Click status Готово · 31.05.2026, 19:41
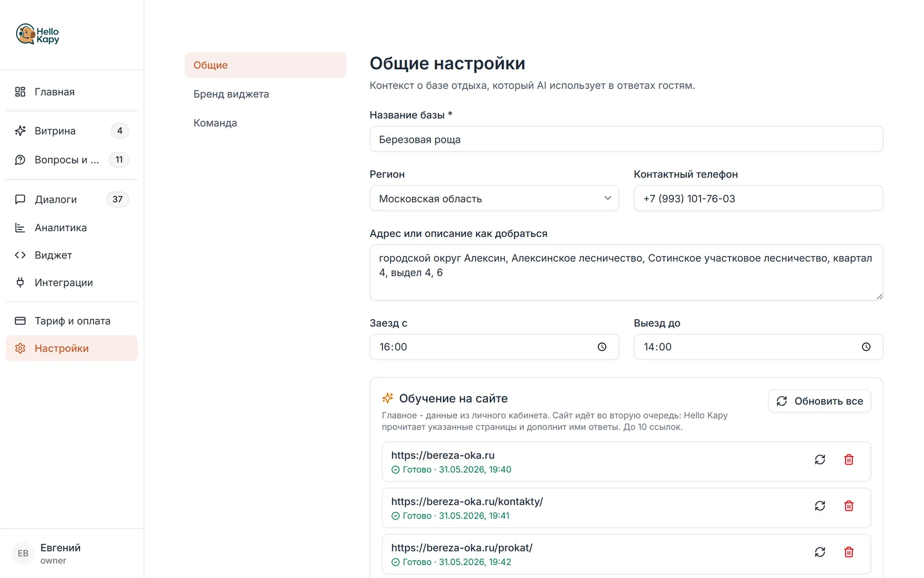The width and height of the screenshot is (924, 578). pyautogui.click(x=450, y=516)
